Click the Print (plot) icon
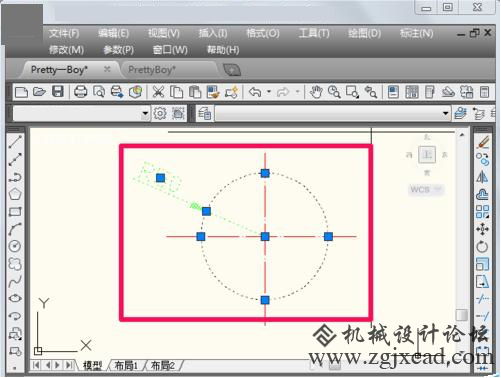501x378 pixels. 80,92
